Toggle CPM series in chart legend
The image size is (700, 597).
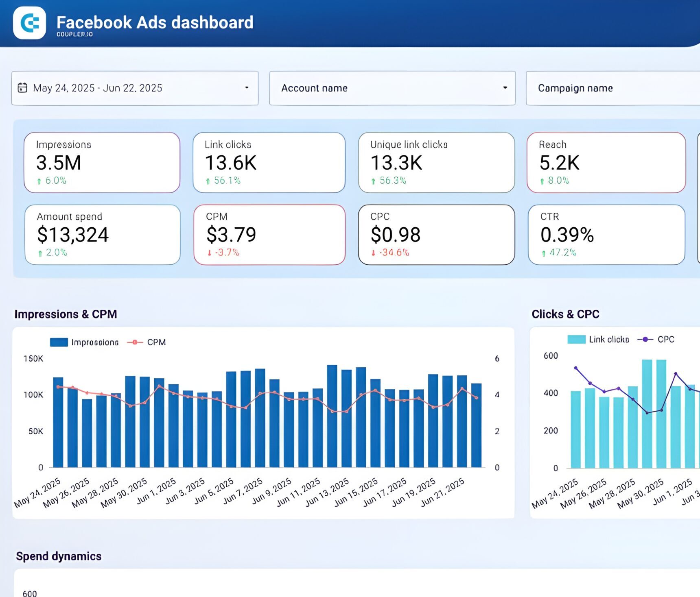coord(147,342)
